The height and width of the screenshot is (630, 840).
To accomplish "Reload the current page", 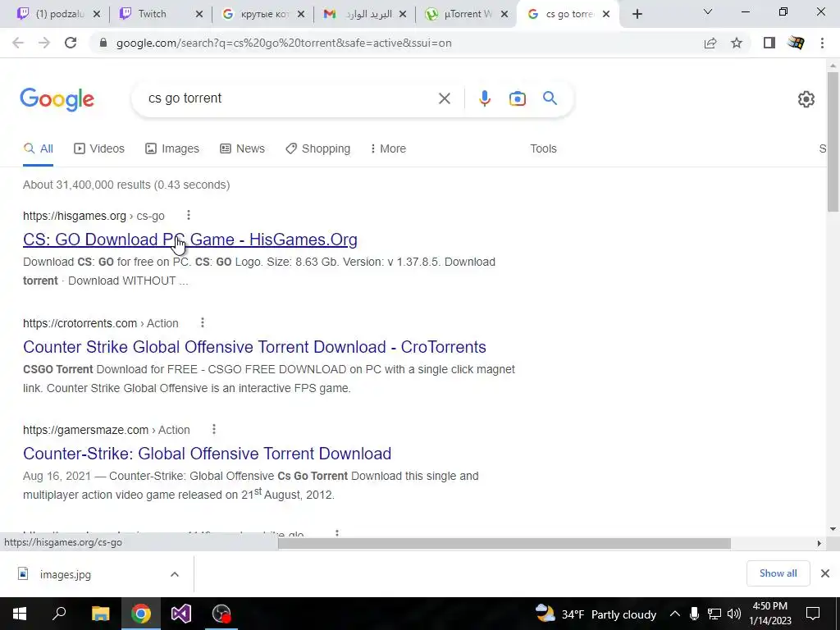I will click(x=71, y=43).
